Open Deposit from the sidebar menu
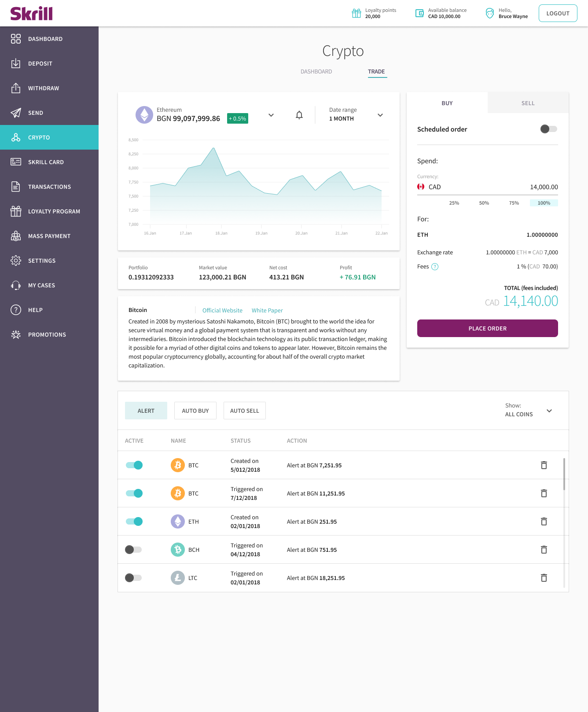 49,63
